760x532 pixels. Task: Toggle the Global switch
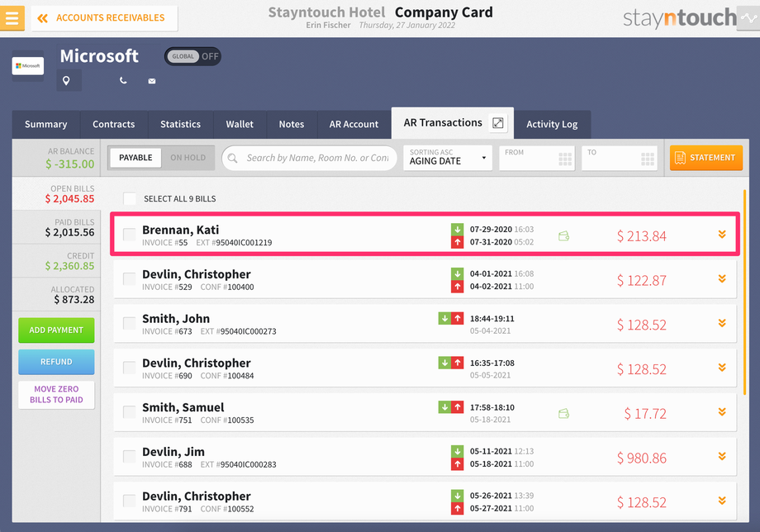coord(193,56)
